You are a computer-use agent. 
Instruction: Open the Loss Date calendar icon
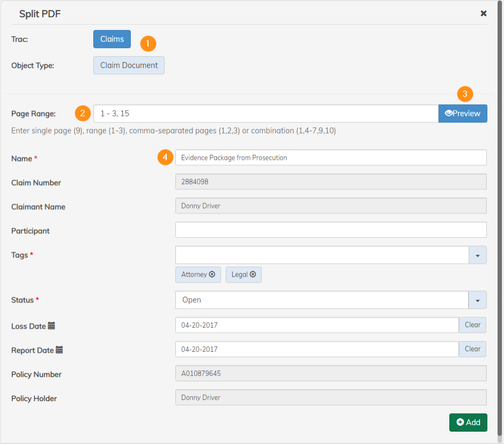[51, 325]
